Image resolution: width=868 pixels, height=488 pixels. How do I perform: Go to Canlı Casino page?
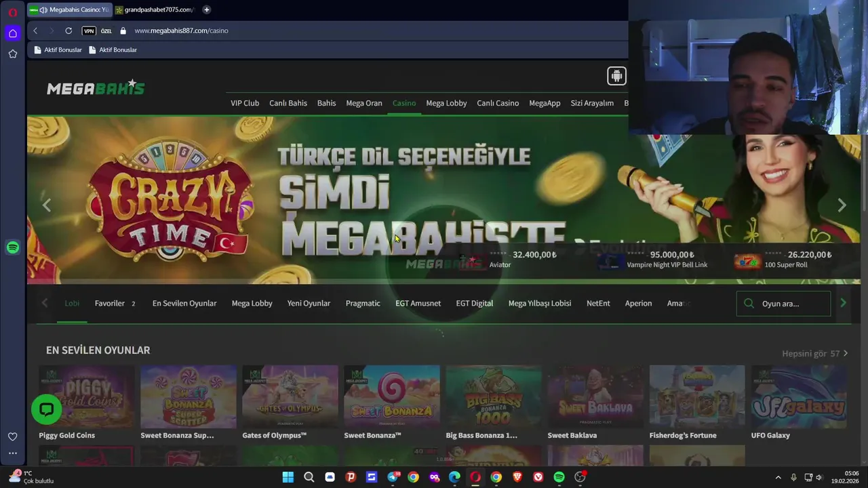pos(498,103)
